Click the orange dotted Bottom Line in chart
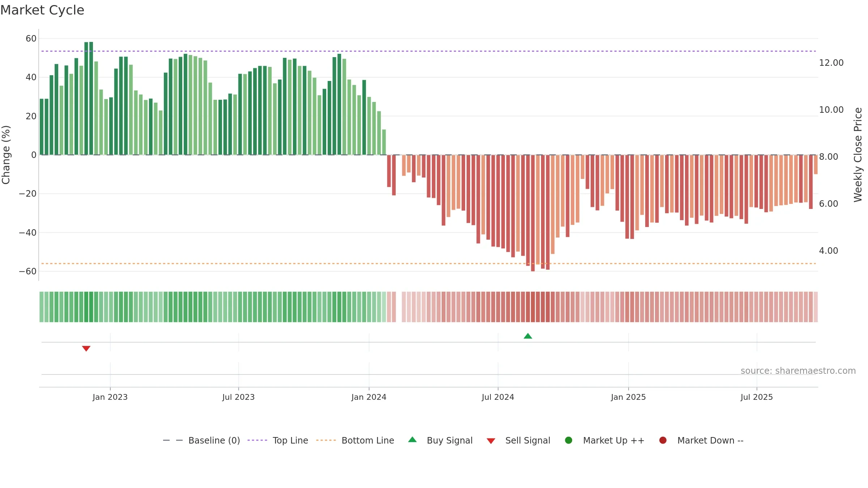Image resolution: width=868 pixels, height=488 pixels. [x=429, y=264]
